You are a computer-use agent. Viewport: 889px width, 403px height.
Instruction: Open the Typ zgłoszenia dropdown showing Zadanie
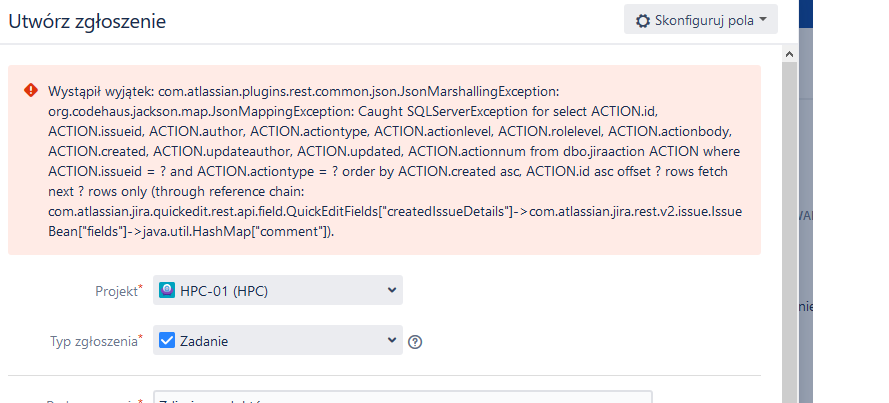(278, 340)
